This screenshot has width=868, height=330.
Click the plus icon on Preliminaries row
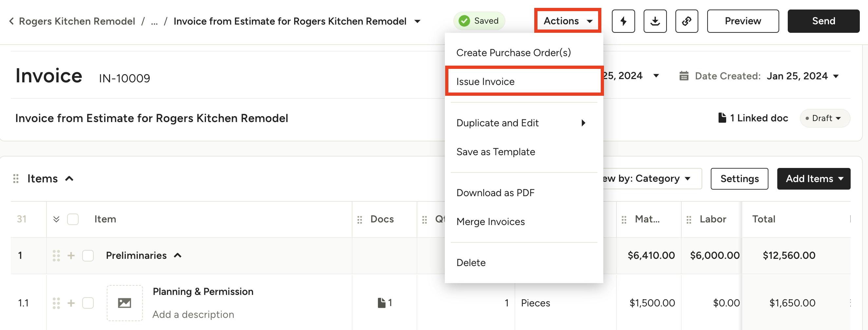point(71,256)
